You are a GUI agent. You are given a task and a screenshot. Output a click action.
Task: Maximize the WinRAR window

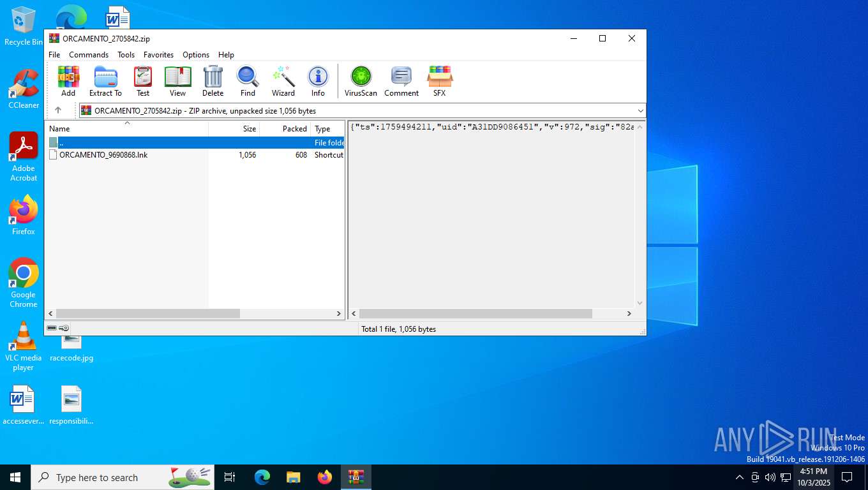coord(602,38)
